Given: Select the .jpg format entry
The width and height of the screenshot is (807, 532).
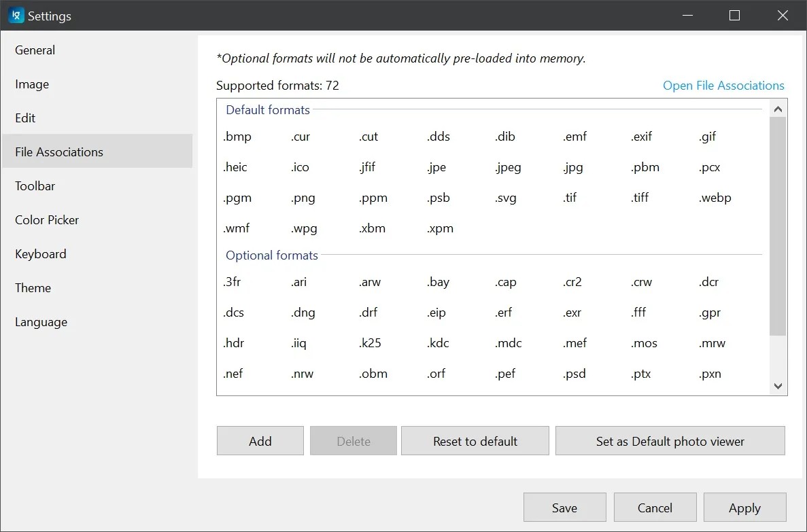Looking at the screenshot, I should 573,167.
